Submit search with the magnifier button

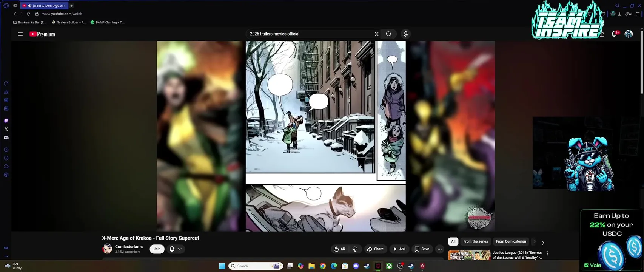point(388,34)
